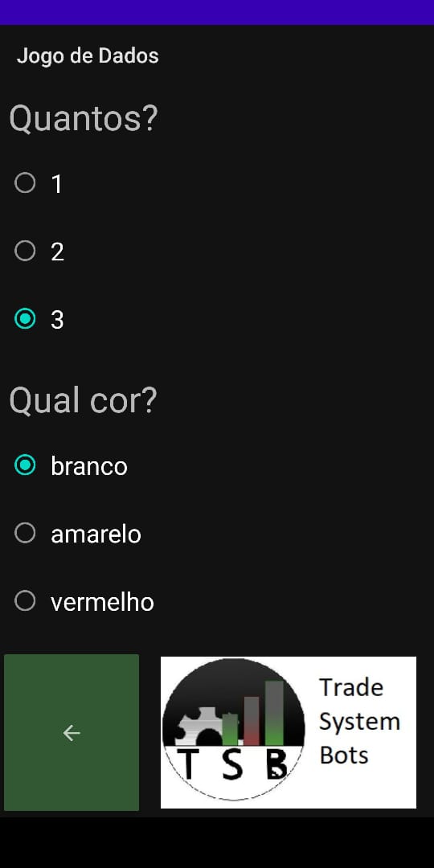
Task: Tap the left arrow back icon
Action: pyautogui.click(x=72, y=733)
